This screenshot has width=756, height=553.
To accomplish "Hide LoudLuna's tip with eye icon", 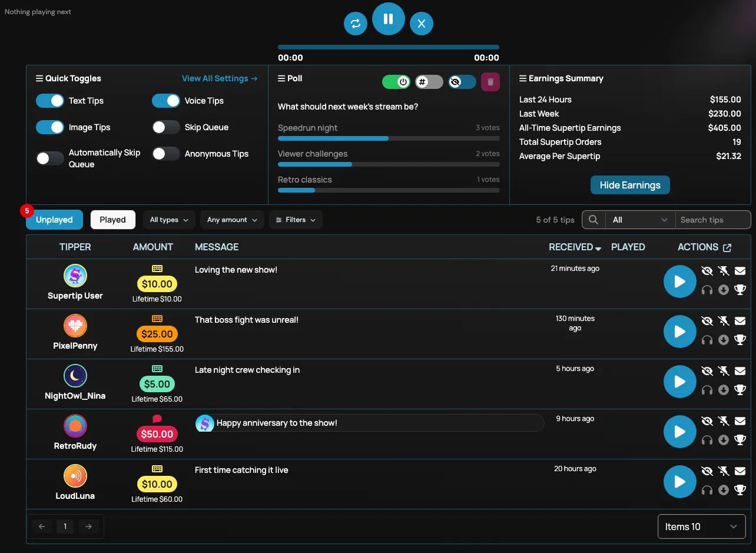I will 707,471.
